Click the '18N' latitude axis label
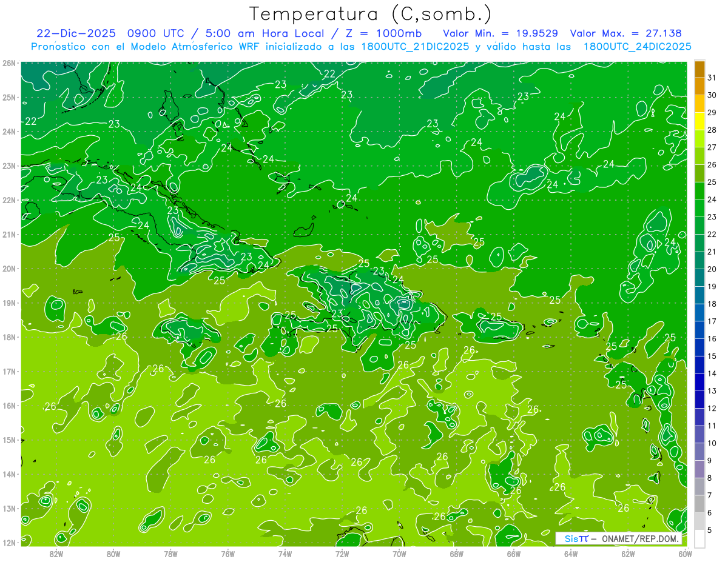This screenshot has height=562, width=728. 9,337
